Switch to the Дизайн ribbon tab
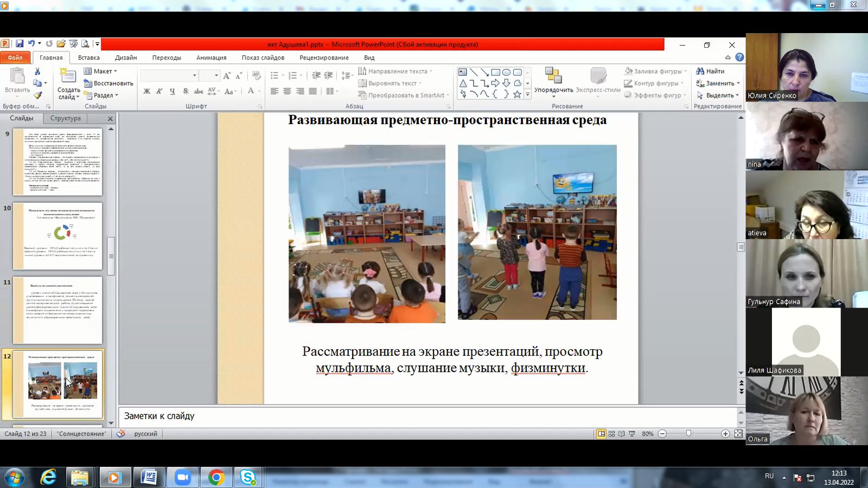The width and height of the screenshot is (868, 488). (126, 57)
